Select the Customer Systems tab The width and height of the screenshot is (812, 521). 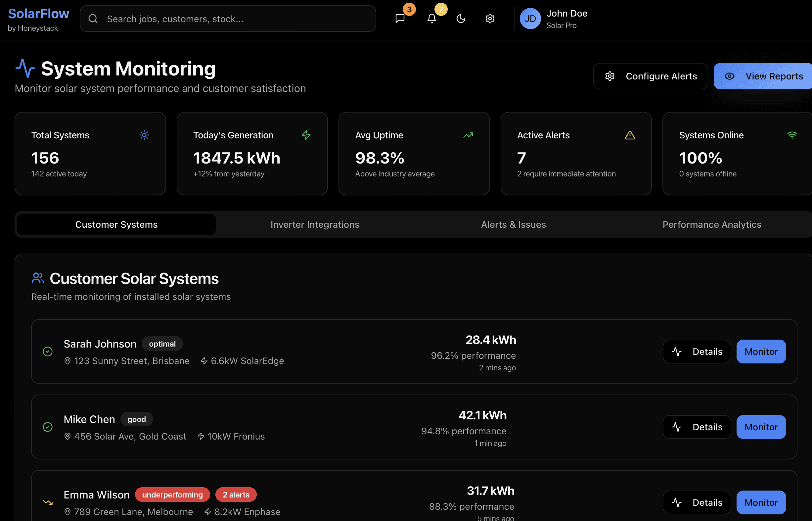click(116, 224)
